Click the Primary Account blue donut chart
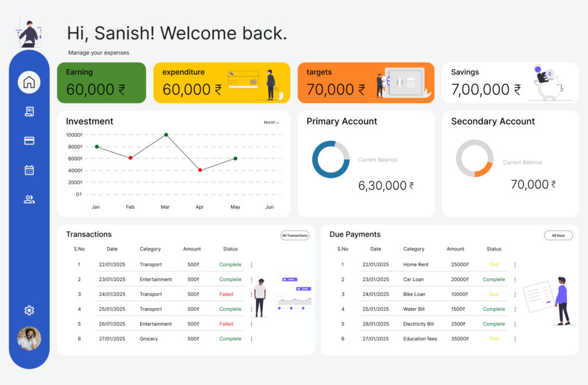Image resolution: width=588 pixels, height=385 pixels. 331,159
